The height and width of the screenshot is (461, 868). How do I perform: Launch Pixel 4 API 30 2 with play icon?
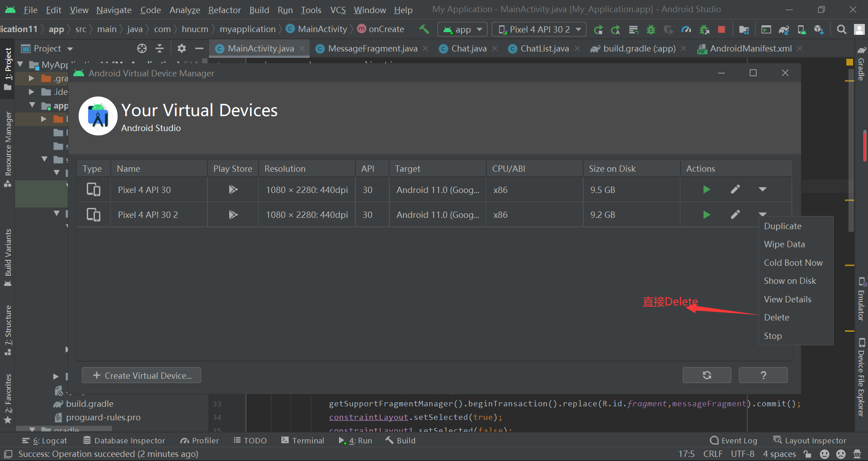coord(707,215)
